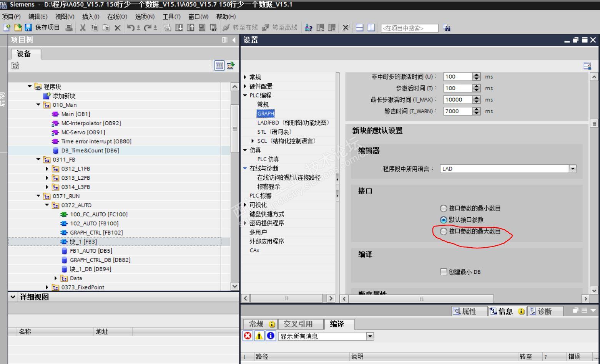This screenshot has height=364, width=600.
Task: Select 添加新块 in project tree
Action: (x=64, y=96)
